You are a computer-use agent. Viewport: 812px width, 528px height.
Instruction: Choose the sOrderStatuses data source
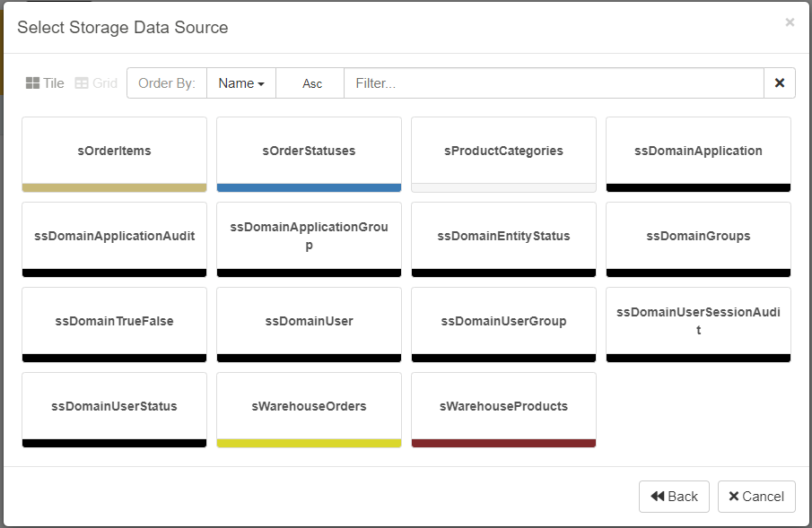pyautogui.click(x=309, y=151)
